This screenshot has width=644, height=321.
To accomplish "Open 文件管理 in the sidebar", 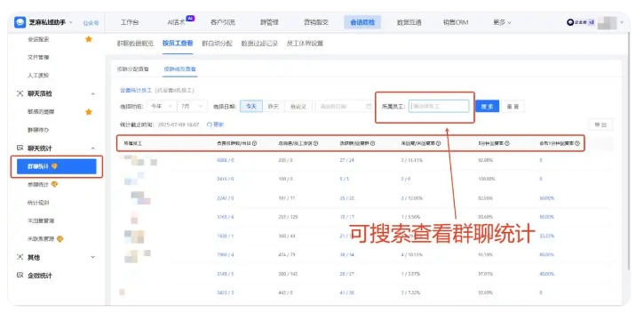I will click(x=38, y=58).
